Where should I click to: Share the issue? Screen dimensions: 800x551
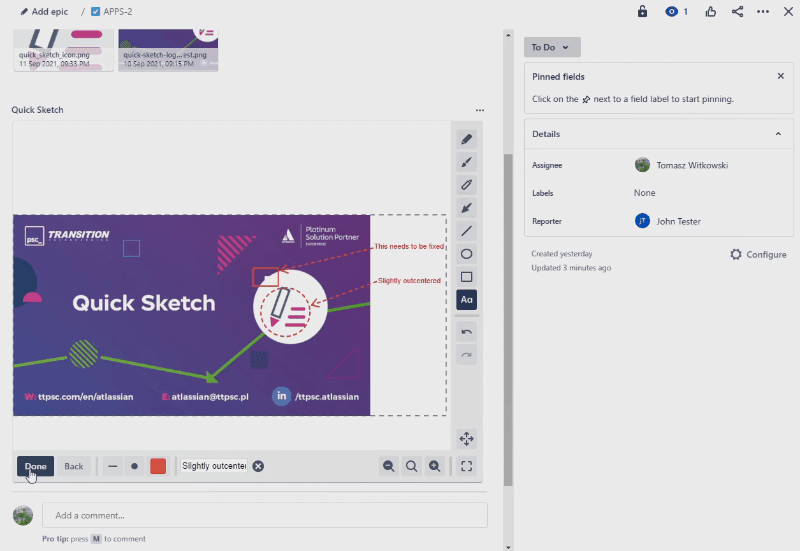737,11
